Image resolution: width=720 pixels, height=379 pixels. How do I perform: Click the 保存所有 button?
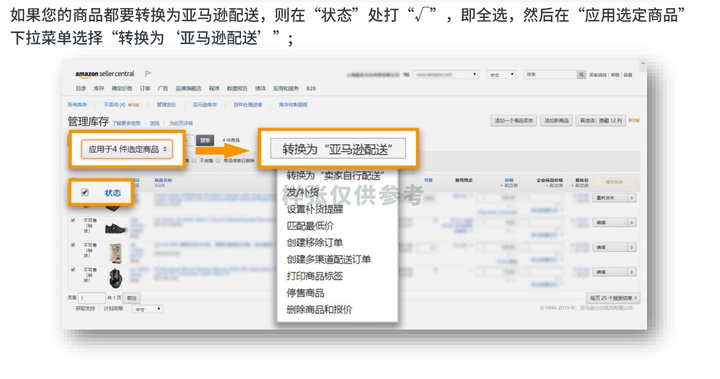[614, 182]
